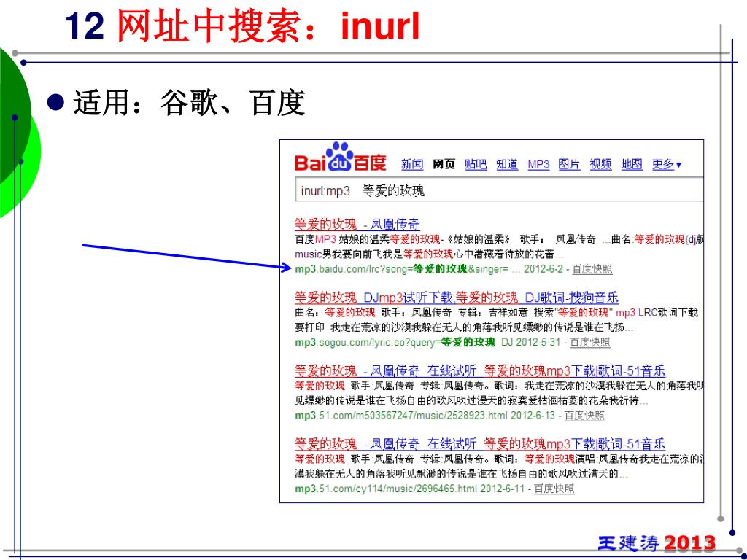Click the red MP3 word in first snippet
Screen dimensions: 747x560
click(x=325, y=239)
